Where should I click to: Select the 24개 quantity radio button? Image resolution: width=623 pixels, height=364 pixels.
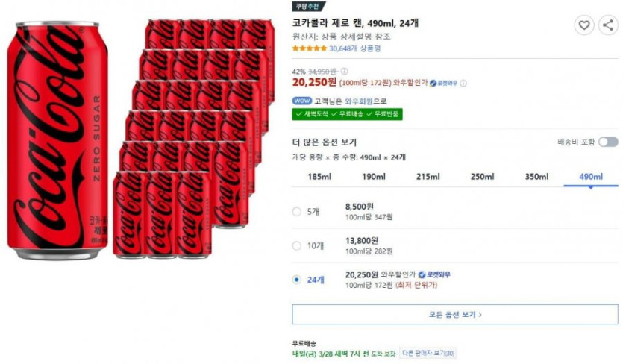click(x=297, y=280)
